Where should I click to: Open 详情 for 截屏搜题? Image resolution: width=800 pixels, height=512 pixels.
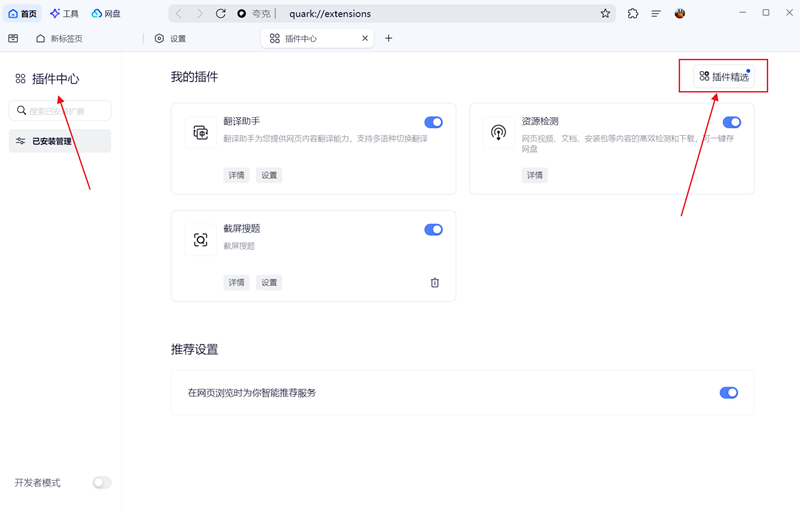click(236, 282)
